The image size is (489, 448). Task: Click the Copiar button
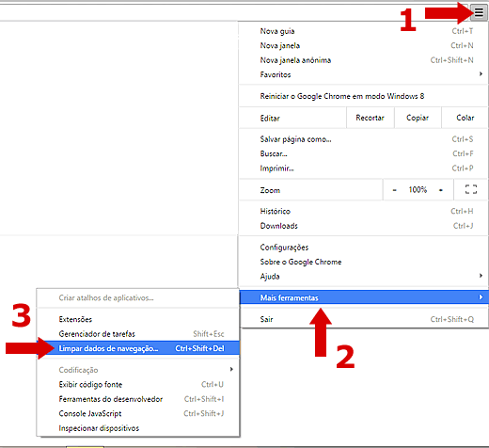(418, 118)
